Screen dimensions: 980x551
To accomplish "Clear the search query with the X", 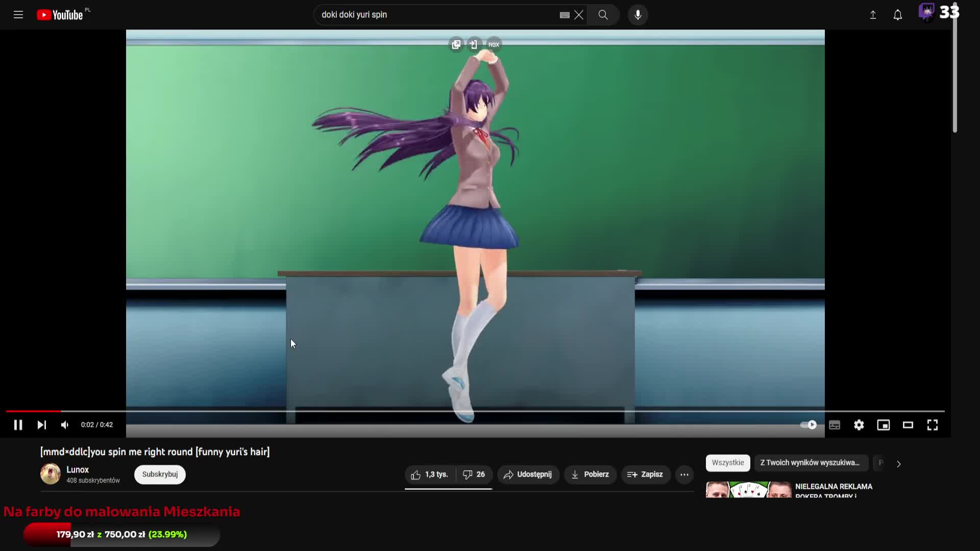I will 579,15.
